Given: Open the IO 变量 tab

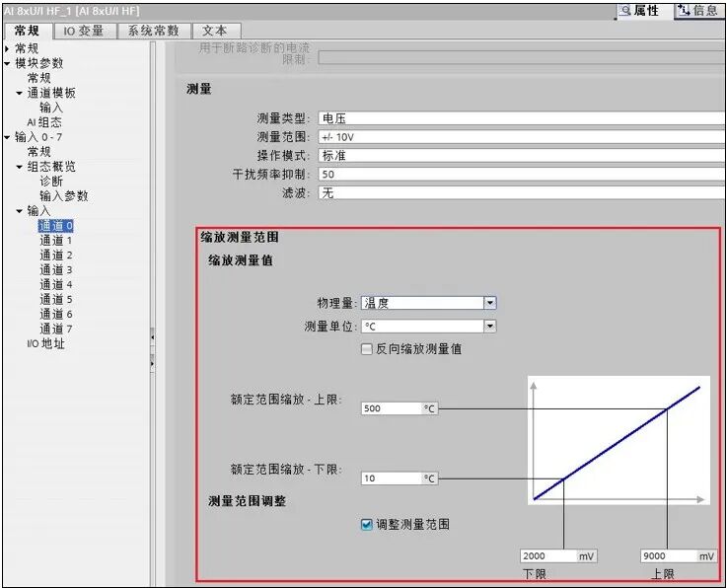Looking at the screenshot, I should pyautogui.click(x=84, y=31).
